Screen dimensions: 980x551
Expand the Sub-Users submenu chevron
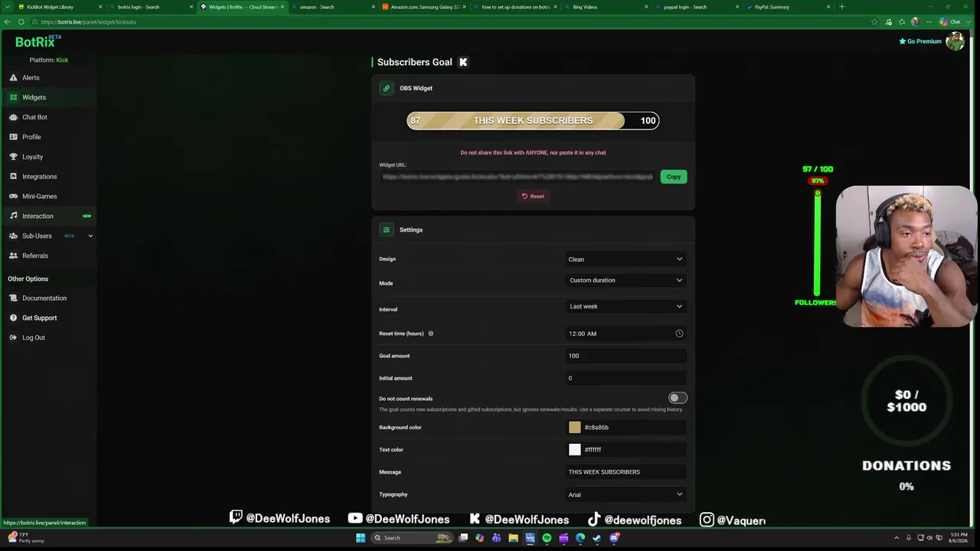point(90,236)
